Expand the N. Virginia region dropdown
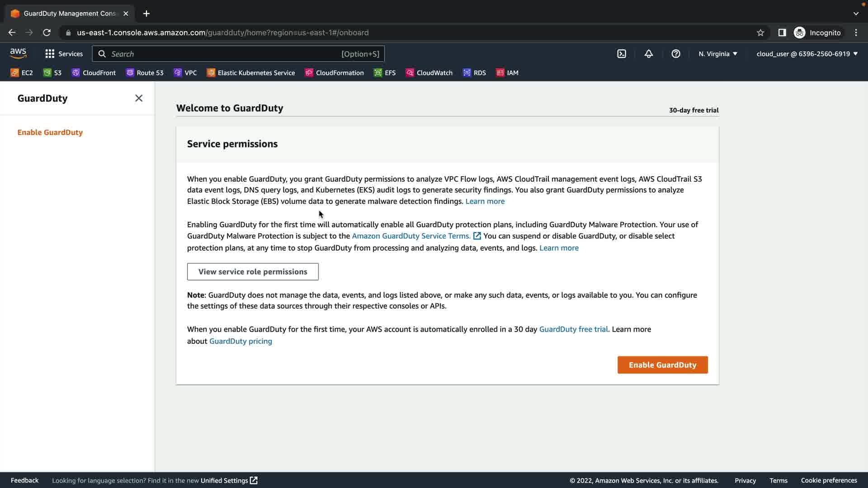This screenshot has width=868, height=488. (x=717, y=54)
